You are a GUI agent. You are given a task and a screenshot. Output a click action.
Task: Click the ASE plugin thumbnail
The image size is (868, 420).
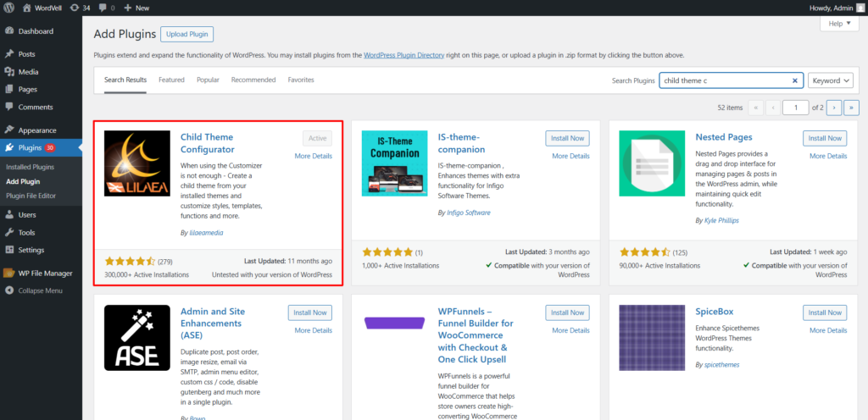137,338
